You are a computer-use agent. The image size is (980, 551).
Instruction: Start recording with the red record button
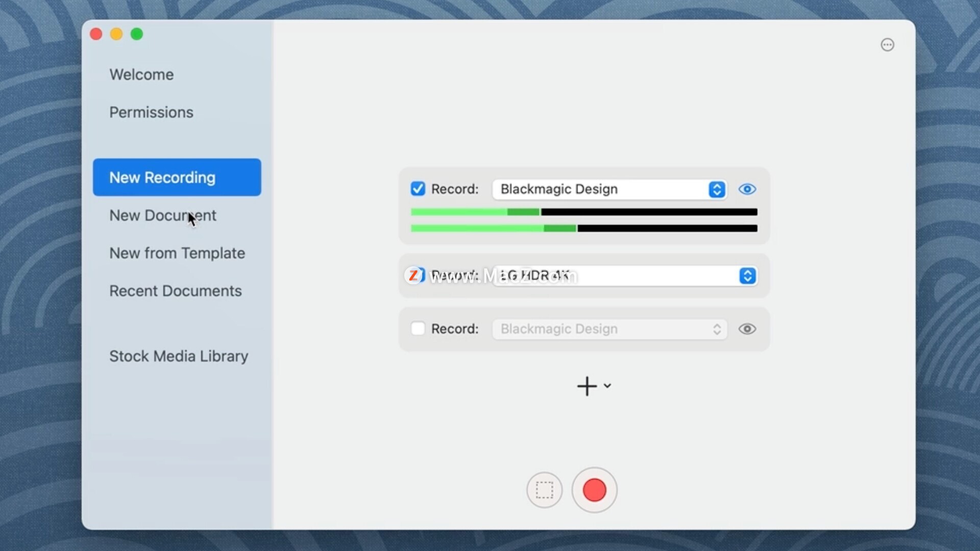click(x=594, y=490)
